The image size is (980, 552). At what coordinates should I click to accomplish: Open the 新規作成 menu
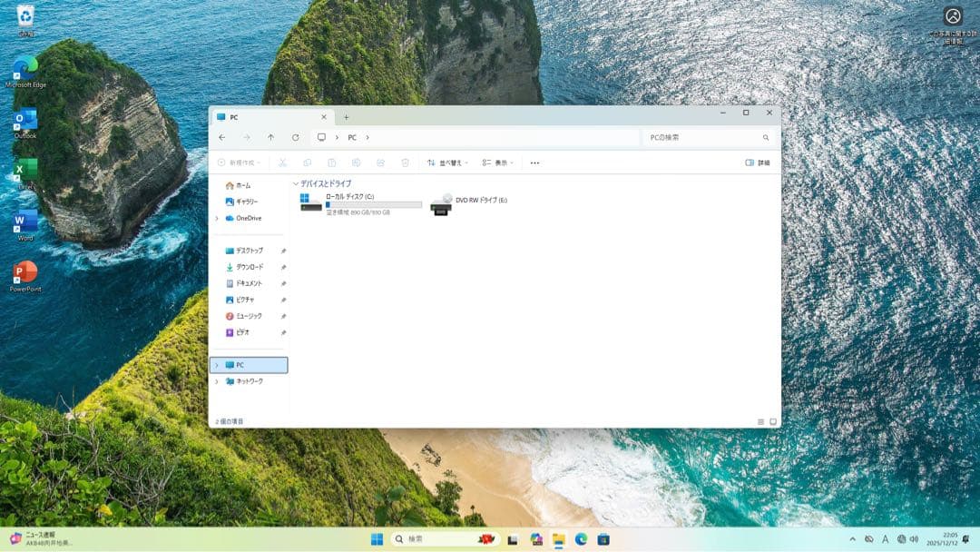tap(238, 163)
